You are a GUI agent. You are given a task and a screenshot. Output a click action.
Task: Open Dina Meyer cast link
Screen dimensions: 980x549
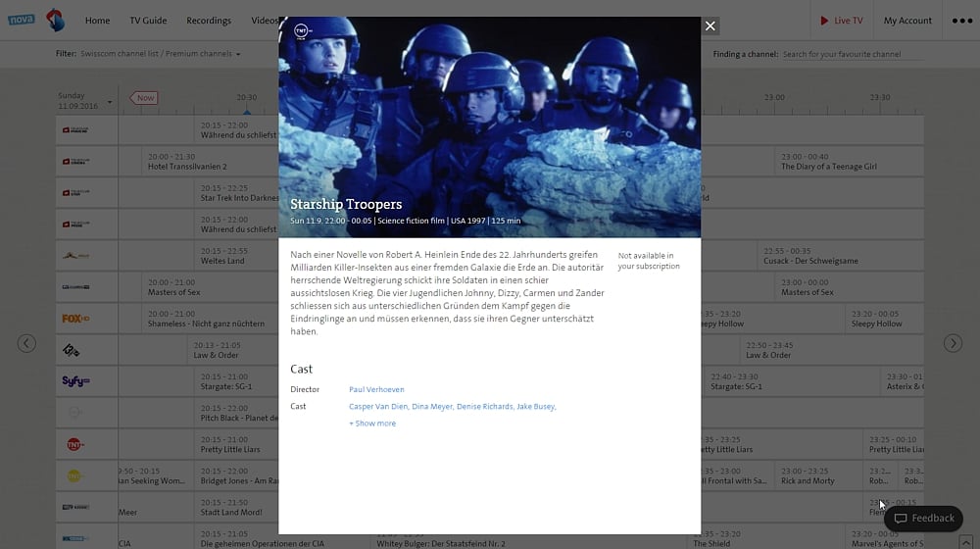(x=432, y=407)
